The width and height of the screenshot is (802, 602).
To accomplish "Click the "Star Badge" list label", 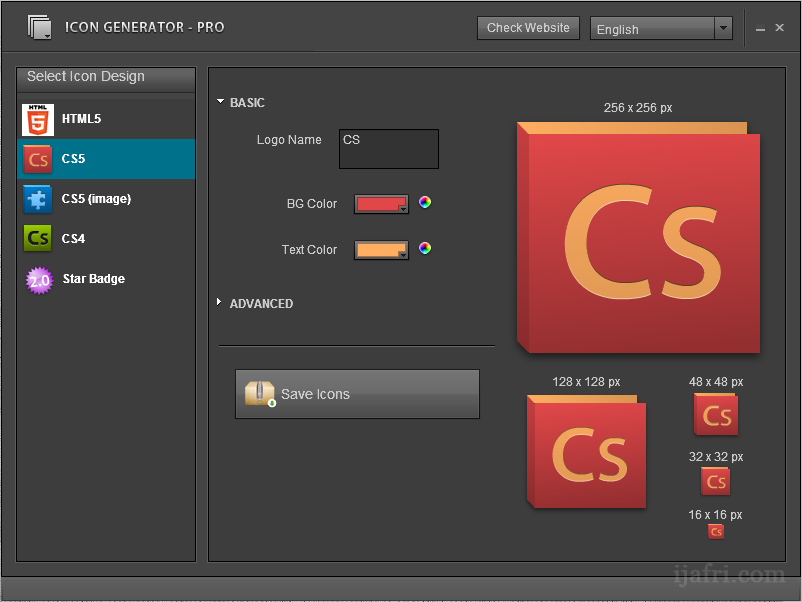I will (94, 279).
